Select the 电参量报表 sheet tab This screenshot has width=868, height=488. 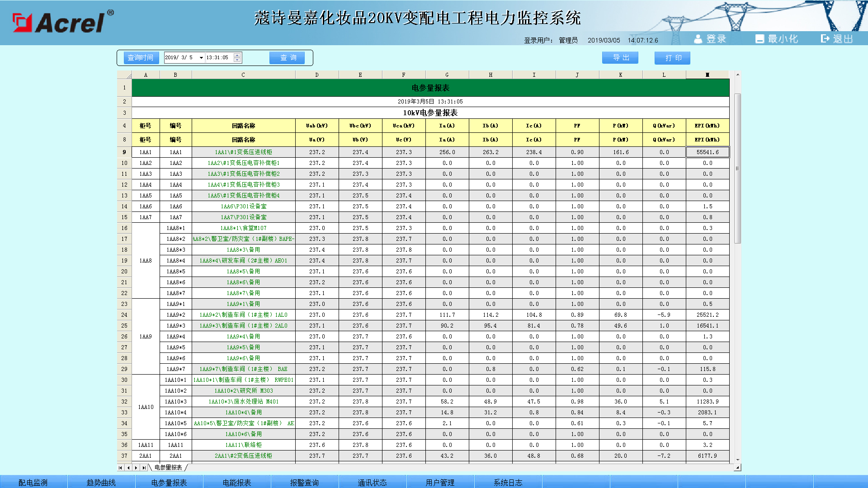point(168,468)
